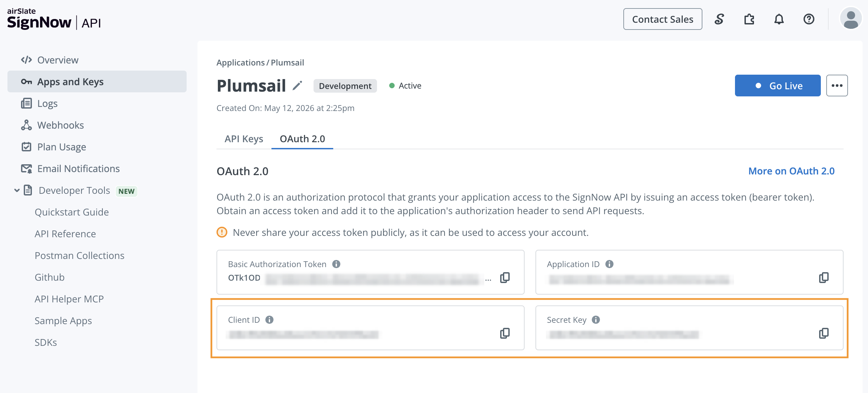Click the Active status indicator

405,86
